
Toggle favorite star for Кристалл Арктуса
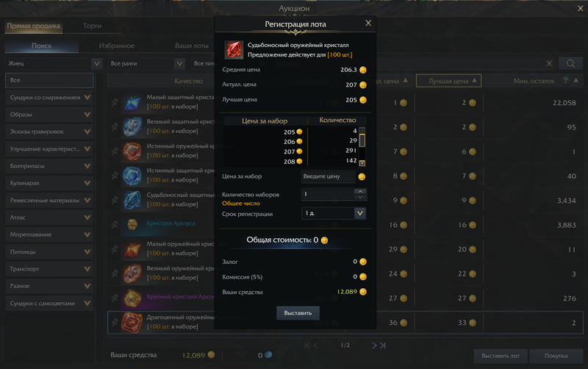click(115, 225)
